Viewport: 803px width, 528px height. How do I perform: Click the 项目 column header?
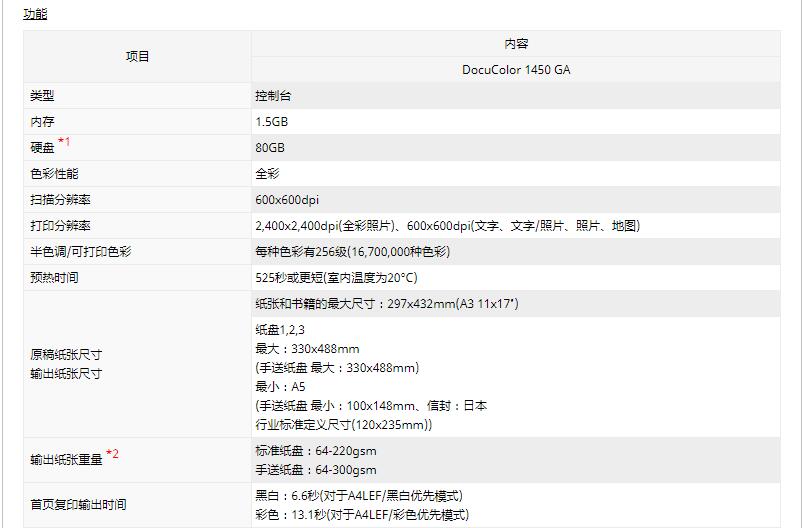pyautogui.click(x=137, y=57)
